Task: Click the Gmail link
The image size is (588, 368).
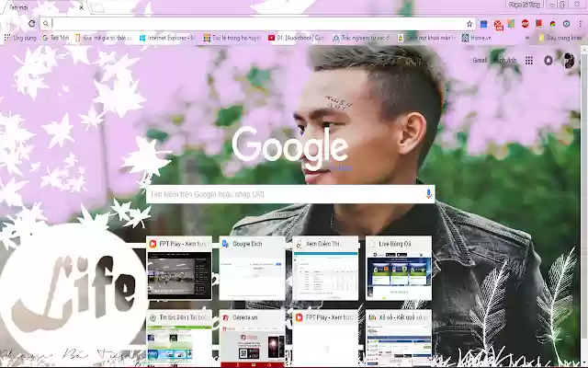Action: [480, 60]
